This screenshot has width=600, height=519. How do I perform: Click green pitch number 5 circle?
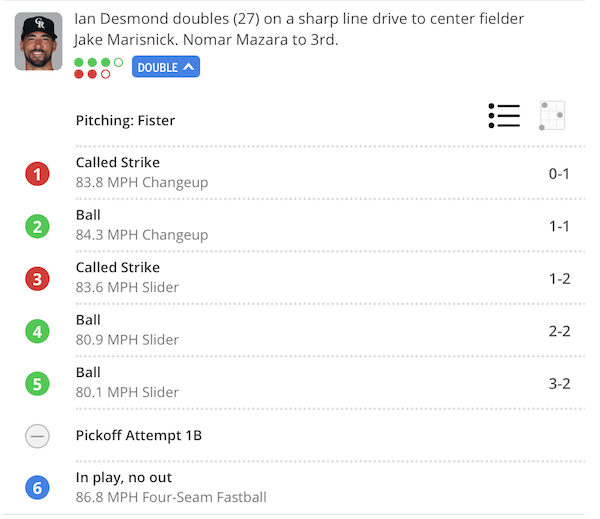click(37, 383)
